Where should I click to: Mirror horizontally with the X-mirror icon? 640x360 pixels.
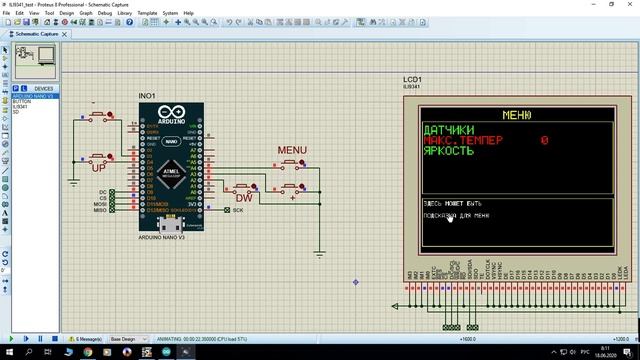[5, 281]
